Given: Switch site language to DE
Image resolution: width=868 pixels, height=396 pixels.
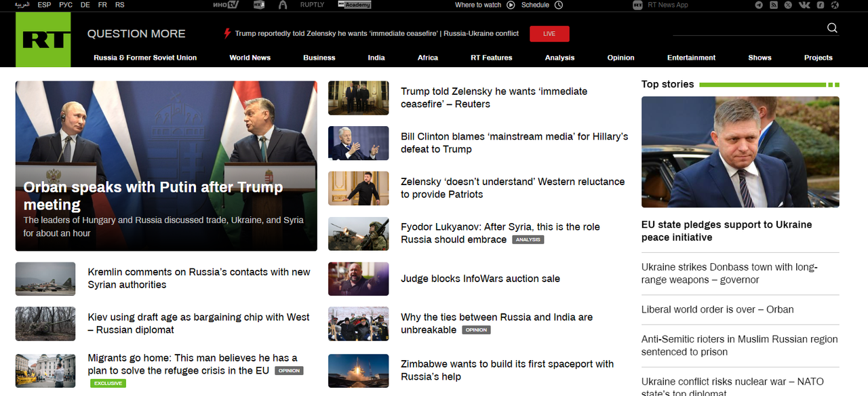Looking at the screenshot, I should point(85,5).
